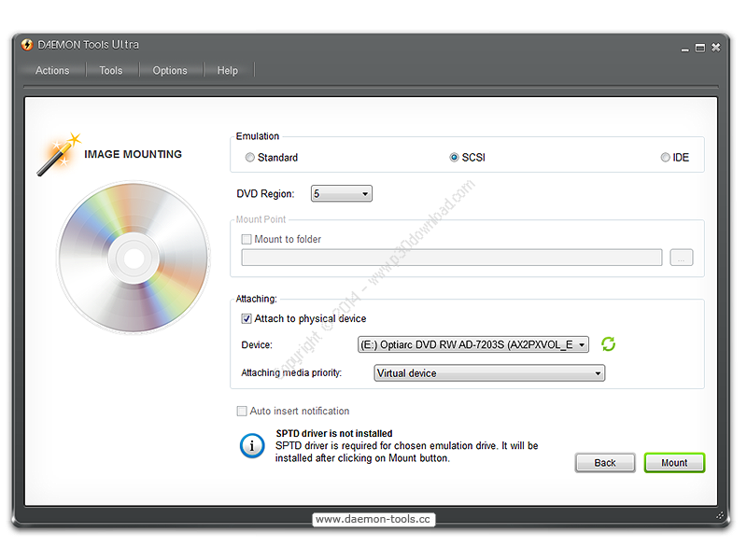Viewport: 747px width, 560px height.
Task: Open the Options menu
Action: click(x=170, y=71)
